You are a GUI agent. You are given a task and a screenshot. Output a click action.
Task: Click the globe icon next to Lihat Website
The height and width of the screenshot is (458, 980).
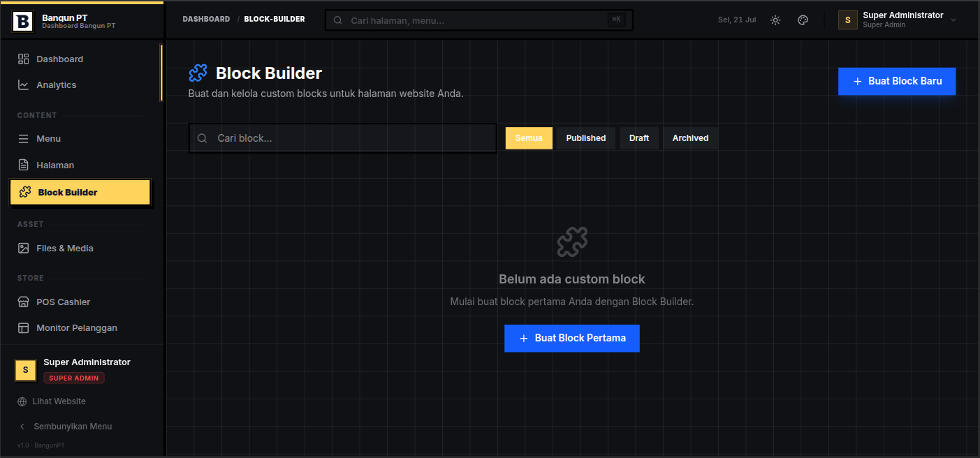(x=22, y=401)
